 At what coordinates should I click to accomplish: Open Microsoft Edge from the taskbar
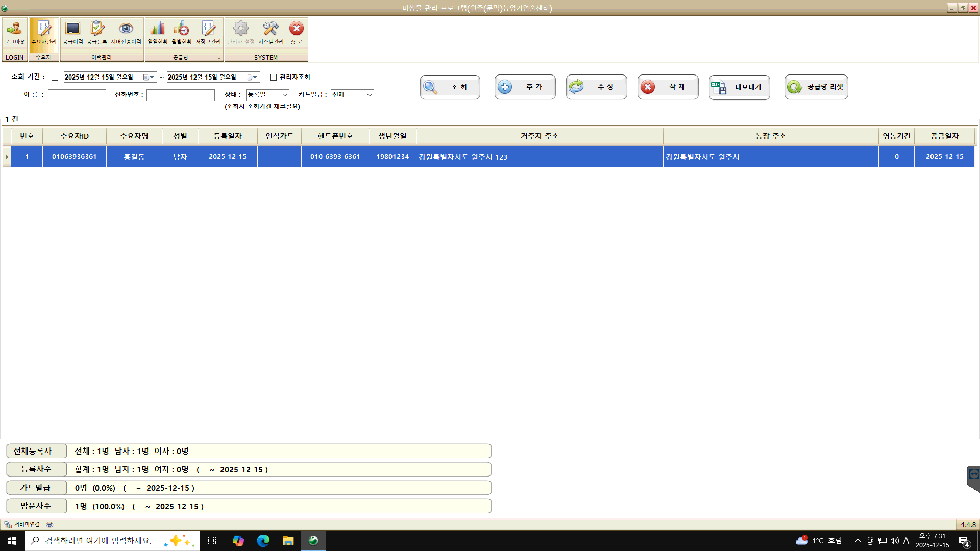[x=263, y=541]
